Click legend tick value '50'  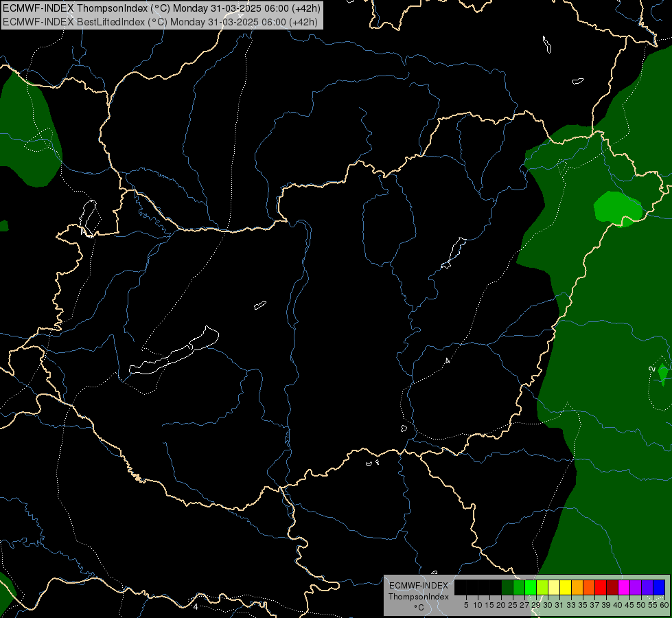pos(641,605)
